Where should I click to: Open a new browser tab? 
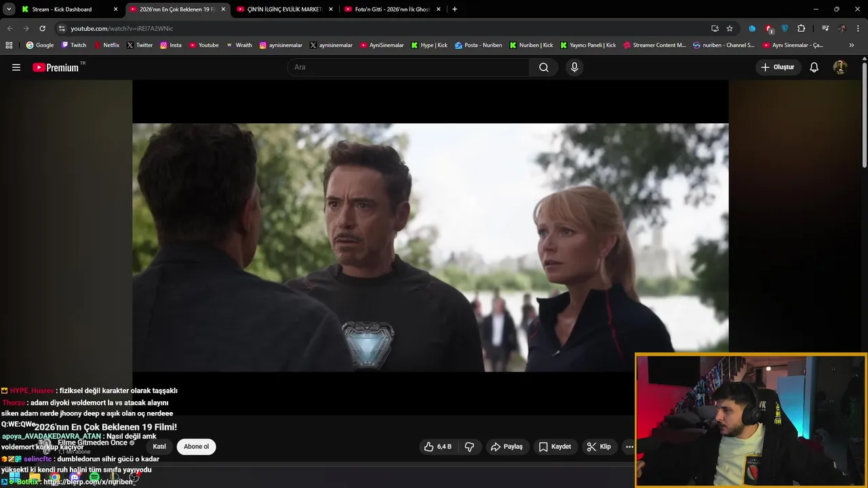point(454,9)
